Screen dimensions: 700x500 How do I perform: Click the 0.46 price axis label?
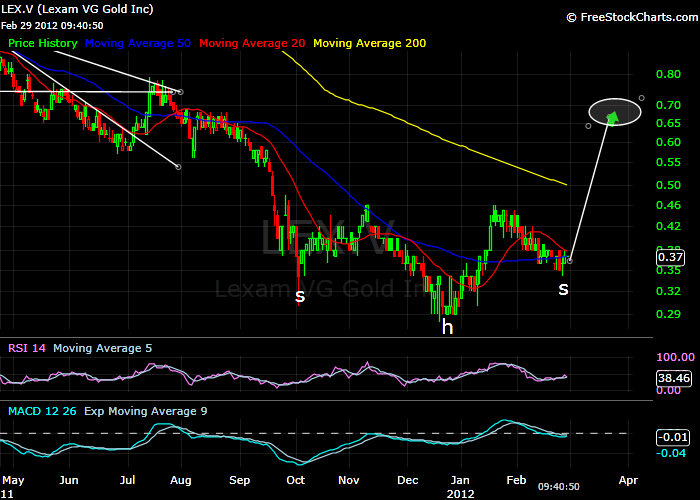(x=668, y=205)
